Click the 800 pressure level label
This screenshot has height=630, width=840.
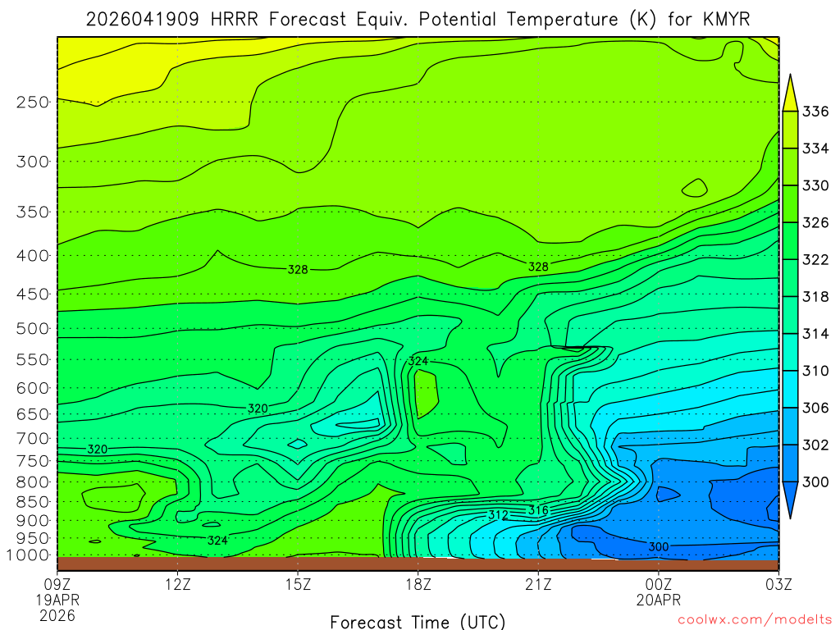pyautogui.click(x=33, y=482)
